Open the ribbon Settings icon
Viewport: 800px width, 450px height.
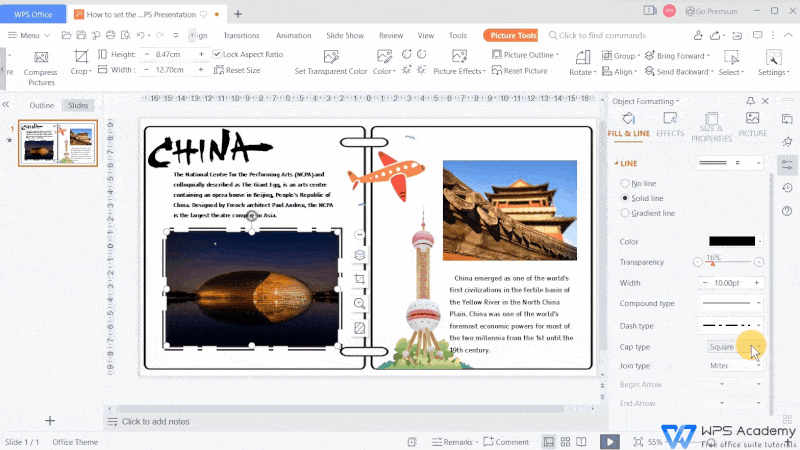(773, 57)
